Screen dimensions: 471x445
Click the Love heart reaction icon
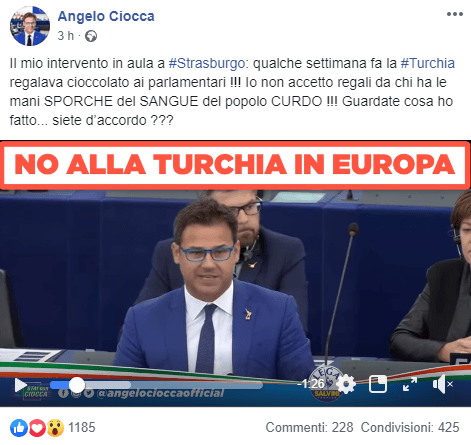pos(37,428)
